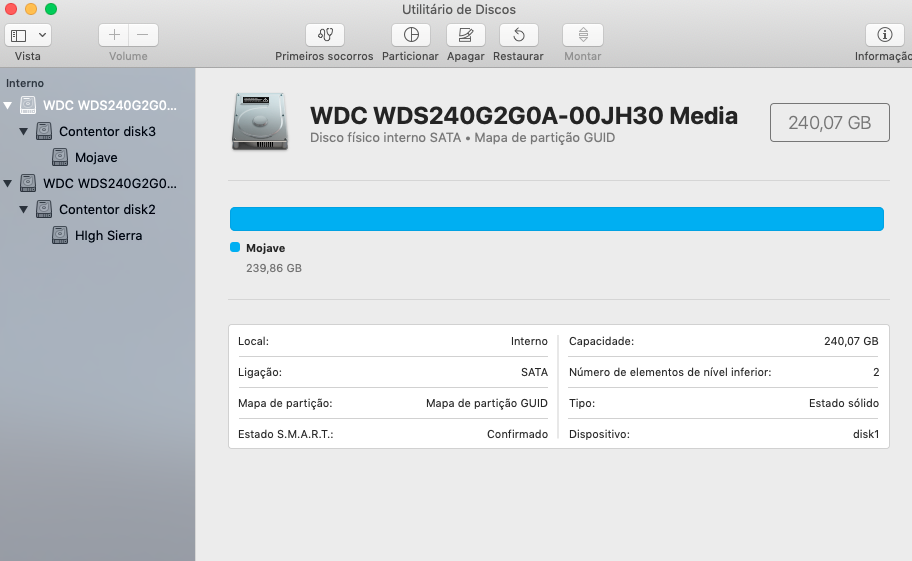This screenshot has width=912, height=561.
Task: Select Contentor disk2 in sidebar
Action: (107, 209)
